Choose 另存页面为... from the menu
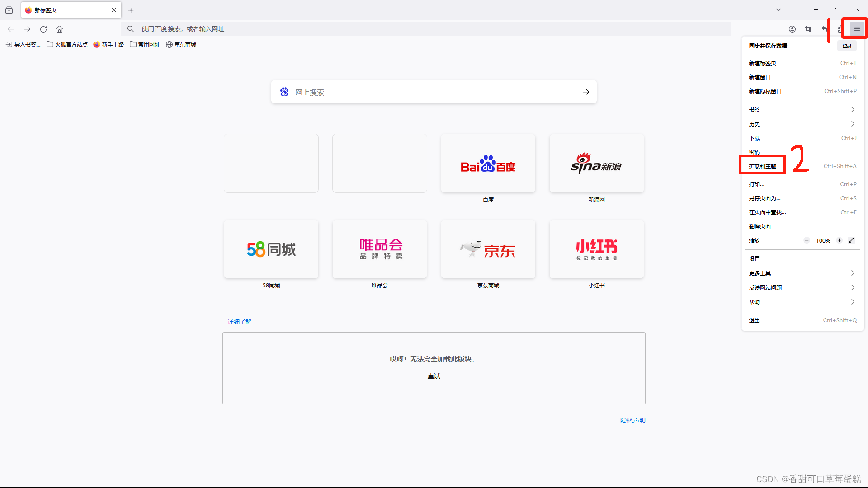The image size is (868, 488). pyautogui.click(x=802, y=198)
